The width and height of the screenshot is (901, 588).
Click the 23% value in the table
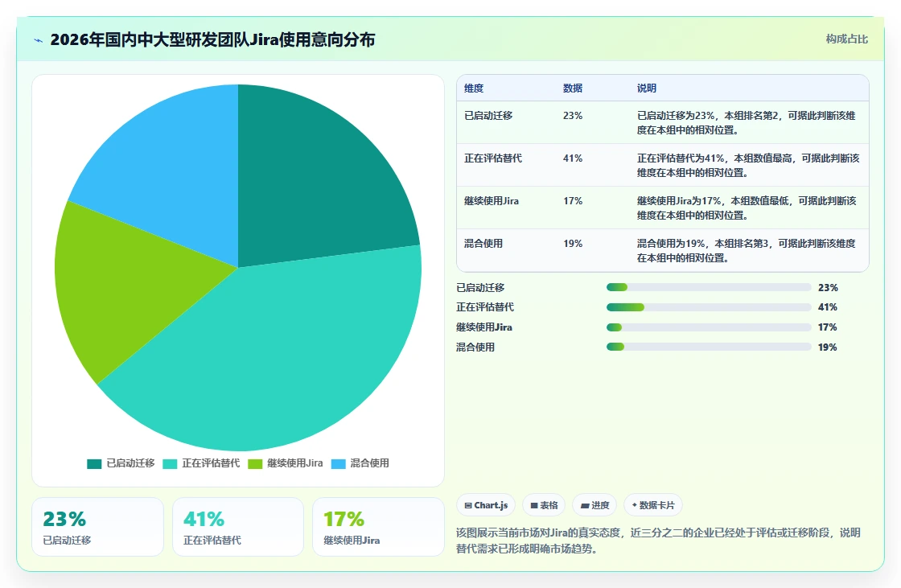pyautogui.click(x=573, y=116)
